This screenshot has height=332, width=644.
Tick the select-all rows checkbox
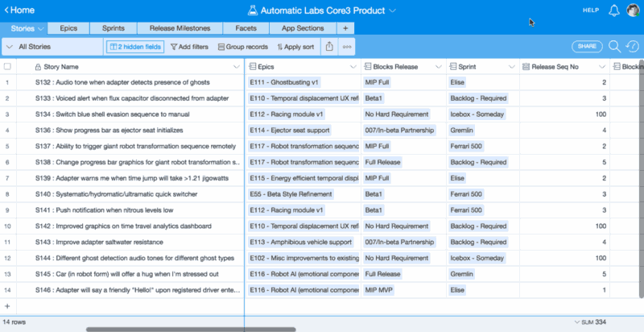click(7, 67)
